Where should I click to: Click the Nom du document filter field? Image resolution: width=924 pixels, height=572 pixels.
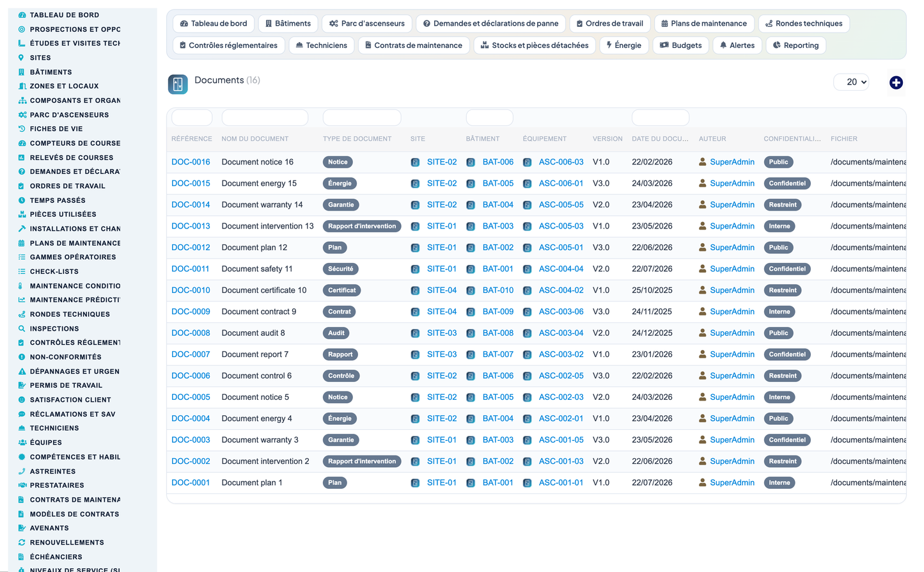tap(265, 118)
